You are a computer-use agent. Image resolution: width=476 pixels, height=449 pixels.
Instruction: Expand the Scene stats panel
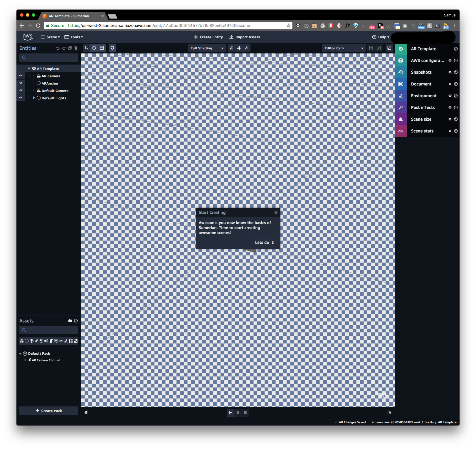422,131
